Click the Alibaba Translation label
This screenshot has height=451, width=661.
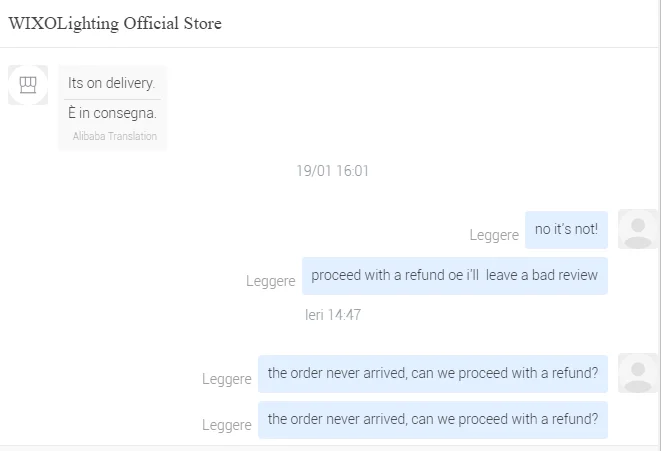(x=114, y=136)
